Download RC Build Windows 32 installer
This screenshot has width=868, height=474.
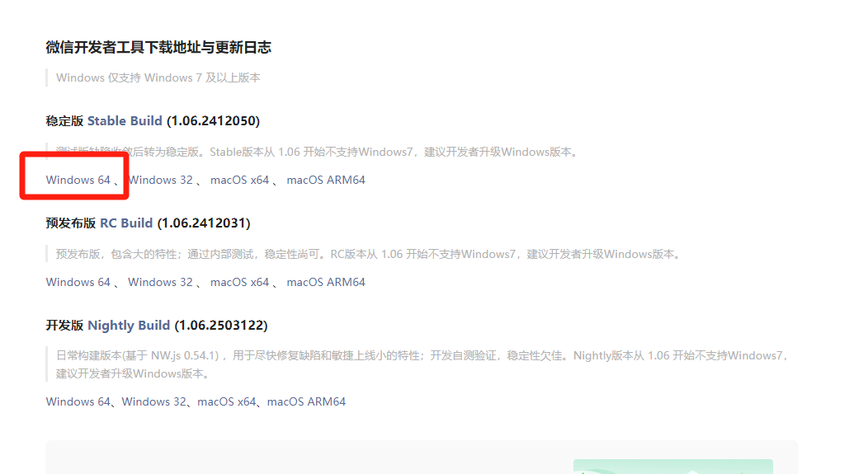click(x=161, y=282)
